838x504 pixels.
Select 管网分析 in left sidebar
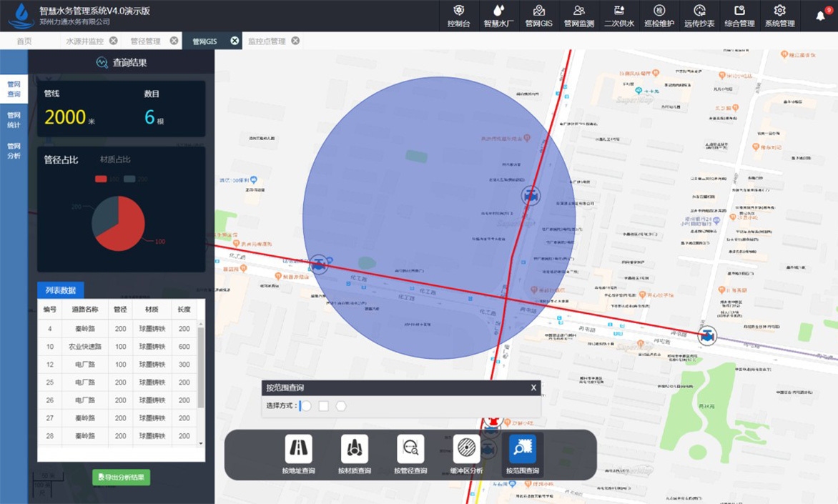(14, 151)
